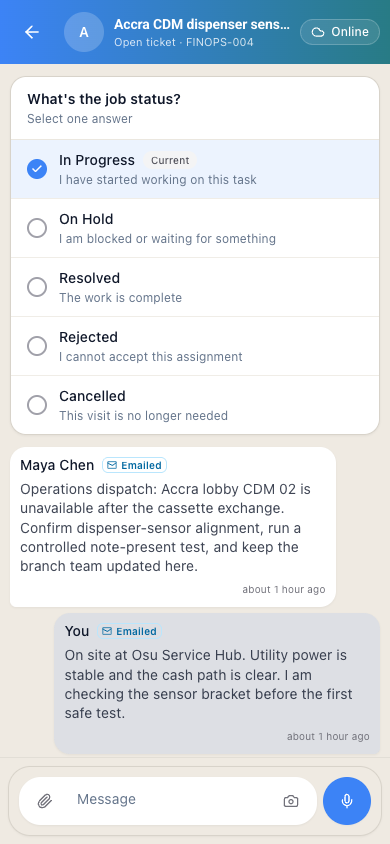
Task: Click envelope icon on your Emailed tag
Action: pyautogui.click(x=107, y=631)
